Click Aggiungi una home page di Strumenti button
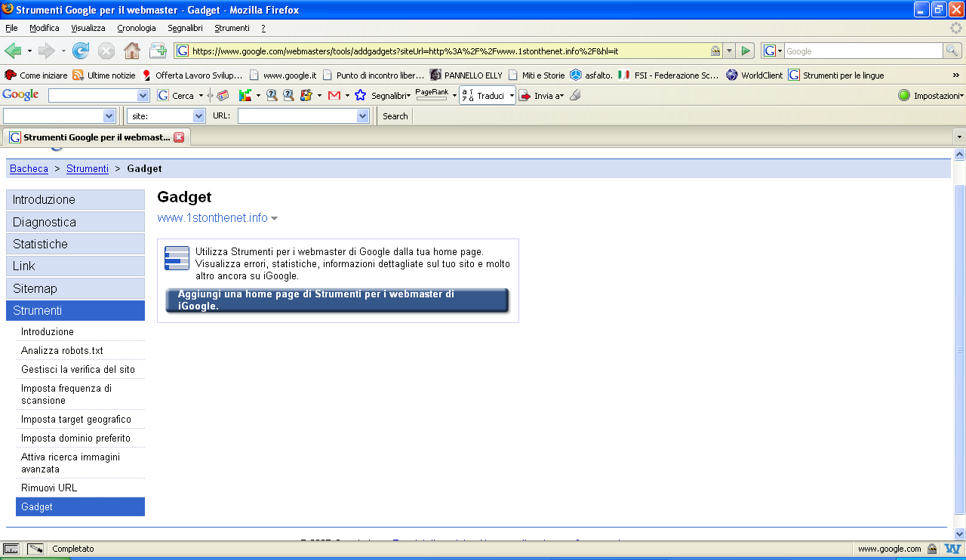Screen dimensions: 966x560 point(337,300)
